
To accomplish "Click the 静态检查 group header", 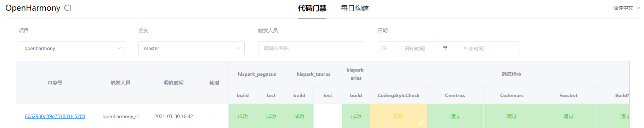I will point(500,74).
